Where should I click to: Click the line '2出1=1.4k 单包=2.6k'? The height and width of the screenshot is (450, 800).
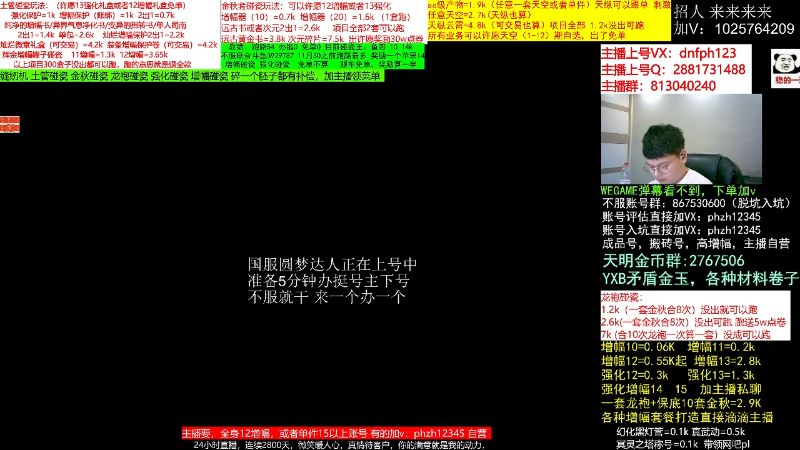coord(101,35)
